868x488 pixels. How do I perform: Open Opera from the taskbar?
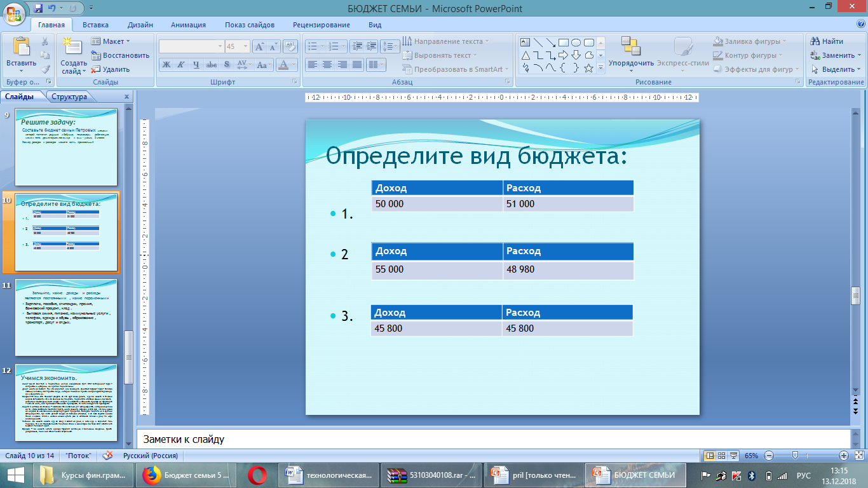(258, 475)
